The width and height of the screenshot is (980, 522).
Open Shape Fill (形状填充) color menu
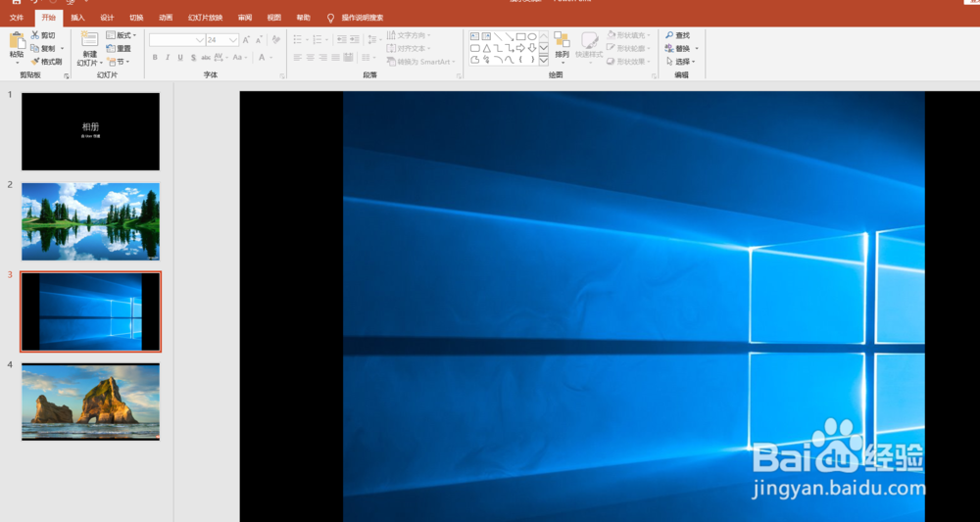(629, 35)
